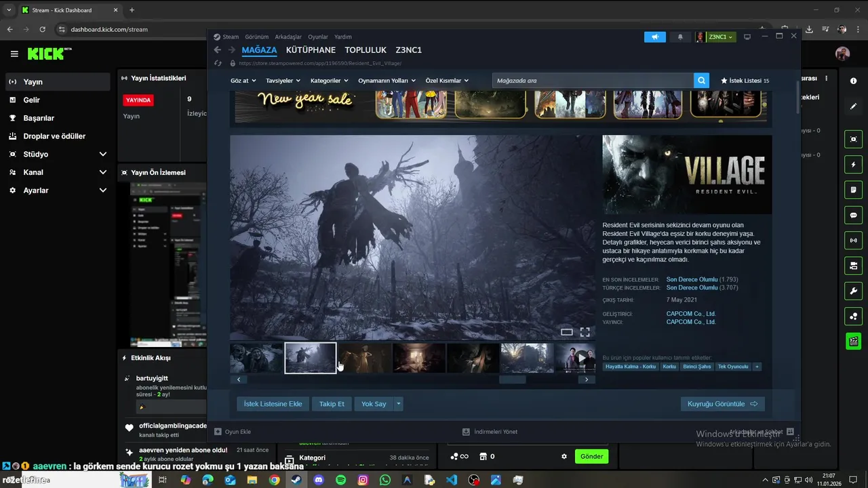
Task: Click Takip Et button
Action: click(x=332, y=404)
